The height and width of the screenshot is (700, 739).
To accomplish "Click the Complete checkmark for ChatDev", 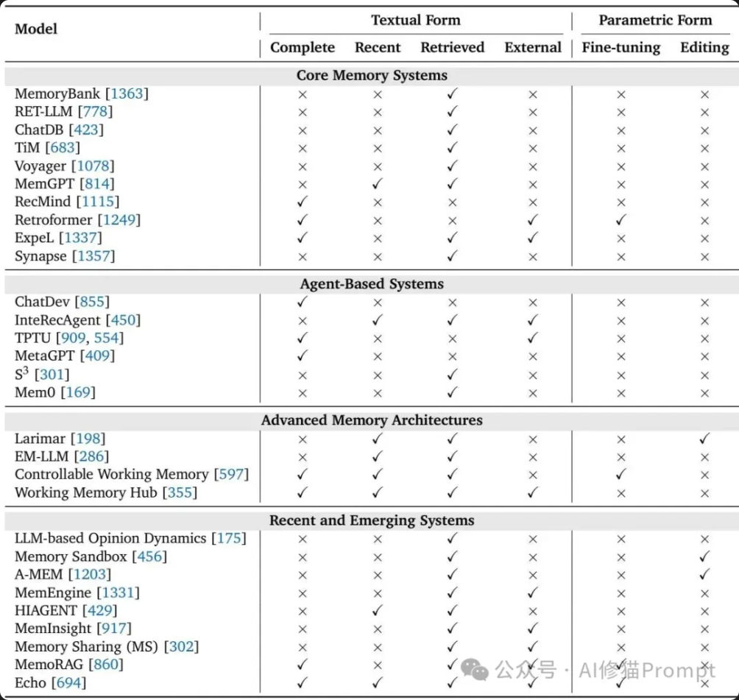I will coord(302,303).
